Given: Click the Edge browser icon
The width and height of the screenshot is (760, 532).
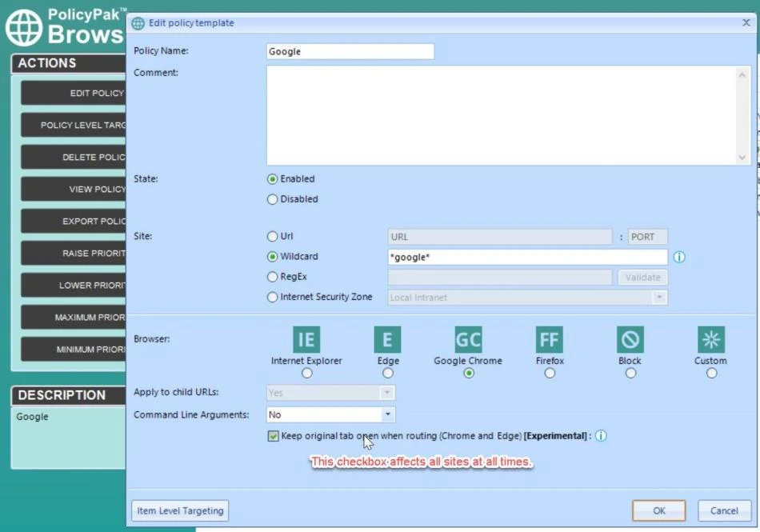Looking at the screenshot, I should click(x=387, y=340).
